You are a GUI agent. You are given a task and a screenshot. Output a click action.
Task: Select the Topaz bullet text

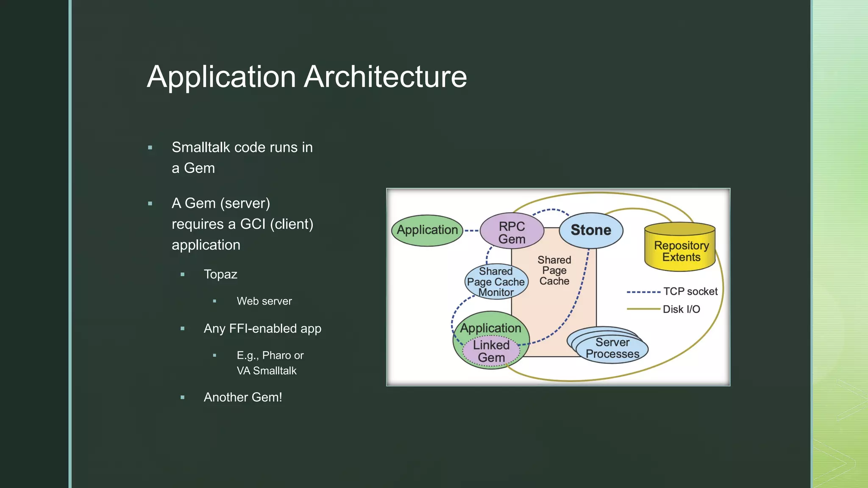click(x=220, y=274)
